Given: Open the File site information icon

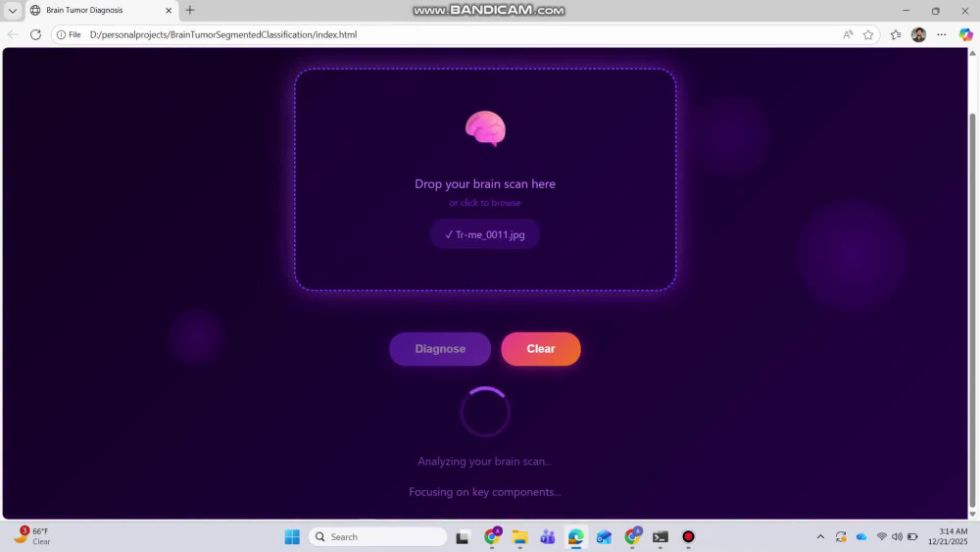Looking at the screenshot, I should tap(69, 34).
